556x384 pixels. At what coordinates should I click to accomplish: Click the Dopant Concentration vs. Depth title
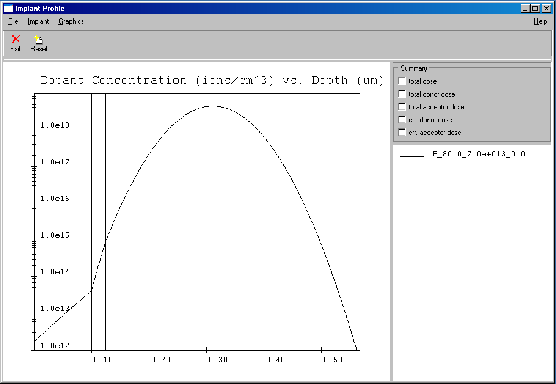tap(212, 80)
